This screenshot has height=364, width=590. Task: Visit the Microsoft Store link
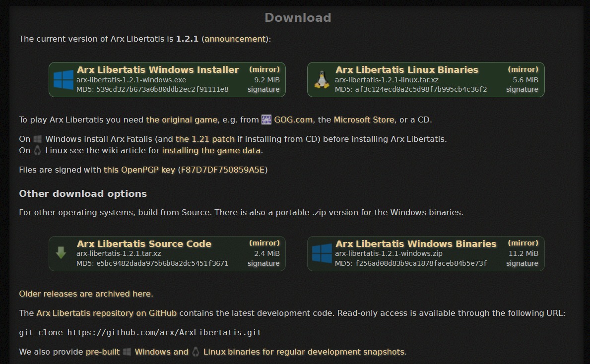click(x=364, y=120)
